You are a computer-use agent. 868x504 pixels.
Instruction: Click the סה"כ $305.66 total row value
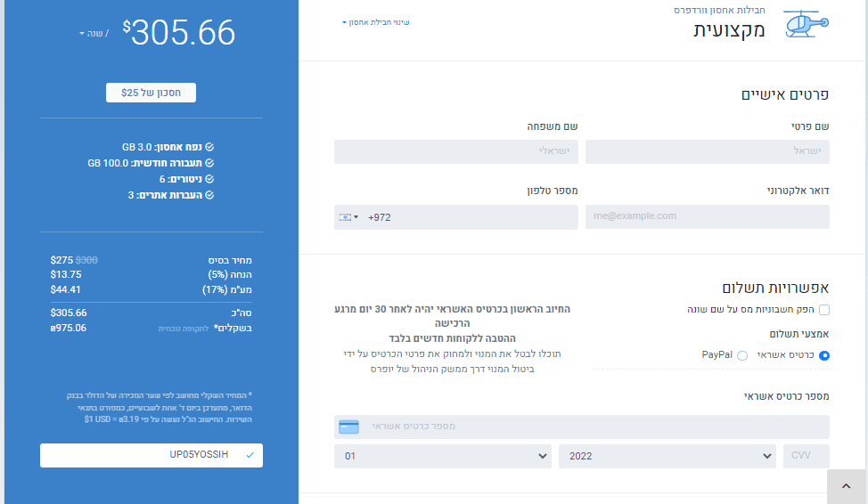[x=69, y=313]
